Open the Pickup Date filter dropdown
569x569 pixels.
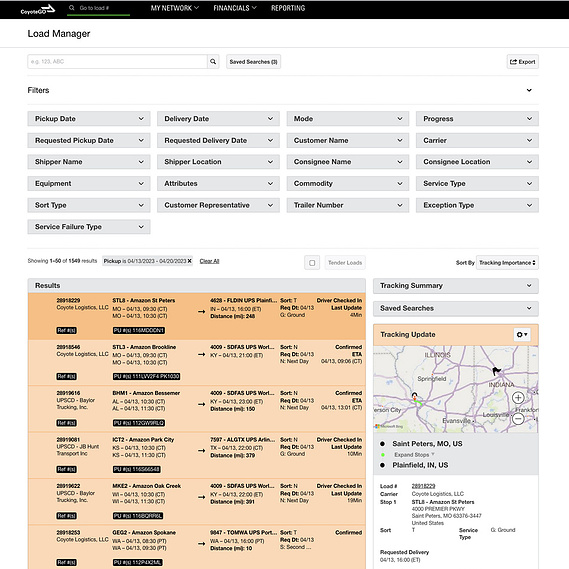coord(89,119)
